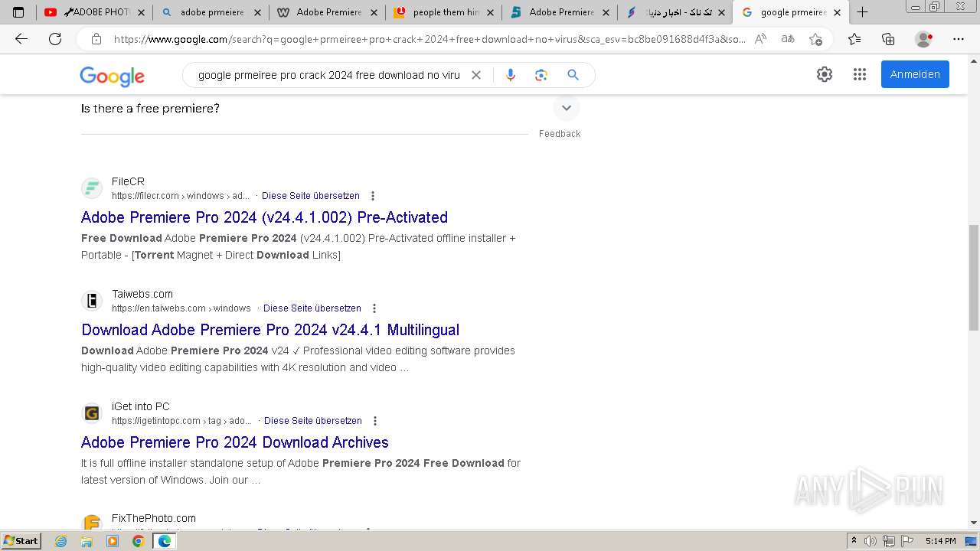Click the Feedback link
Viewport: 980px width, 551px height.
point(560,134)
